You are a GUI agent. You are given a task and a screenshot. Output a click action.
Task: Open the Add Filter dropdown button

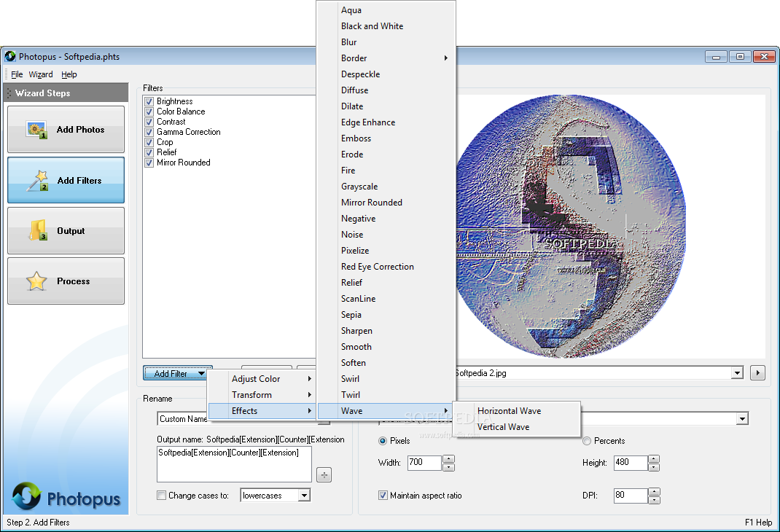coord(178,373)
